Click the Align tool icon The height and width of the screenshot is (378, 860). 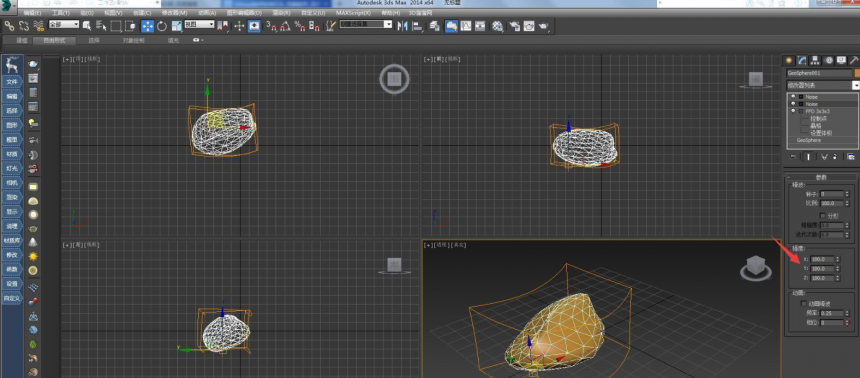click(x=418, y=25)
